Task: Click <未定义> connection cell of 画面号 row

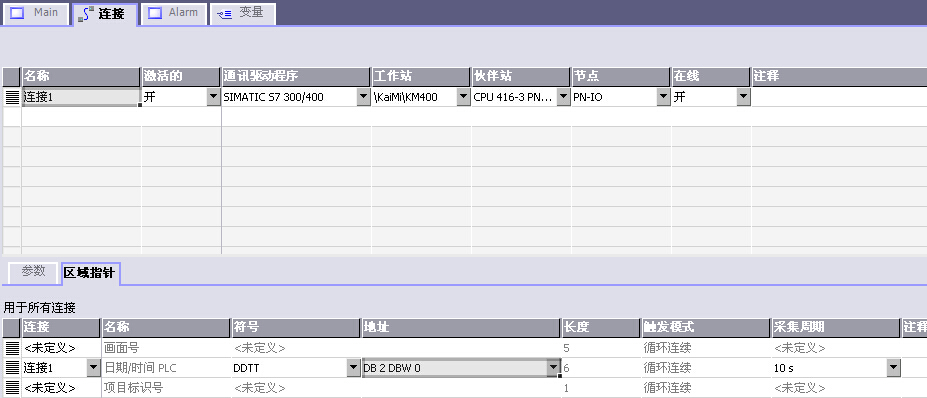Action: (x=61, y=348)
